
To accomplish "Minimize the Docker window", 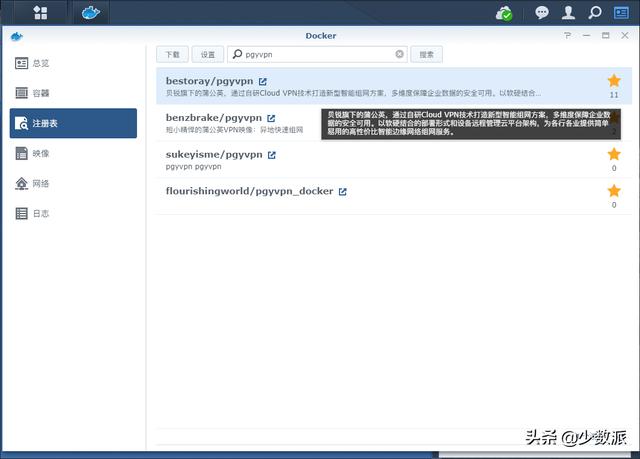I will click(x=587, y=35).
